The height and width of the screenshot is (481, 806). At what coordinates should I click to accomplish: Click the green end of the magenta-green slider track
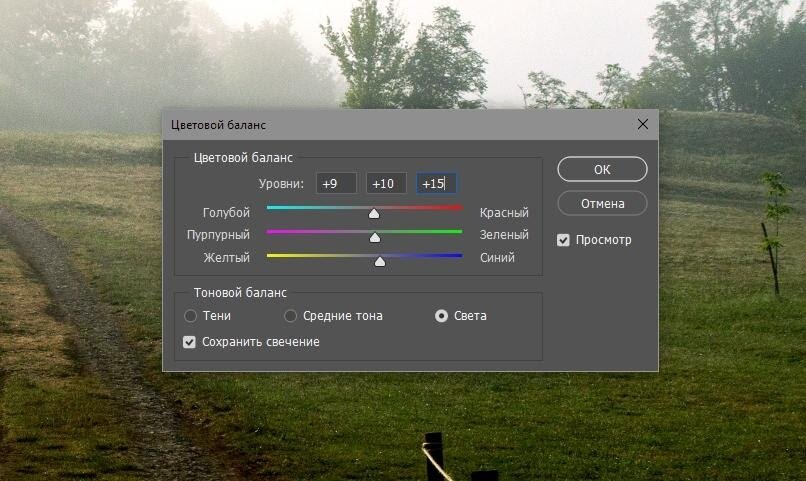(457, 232)
